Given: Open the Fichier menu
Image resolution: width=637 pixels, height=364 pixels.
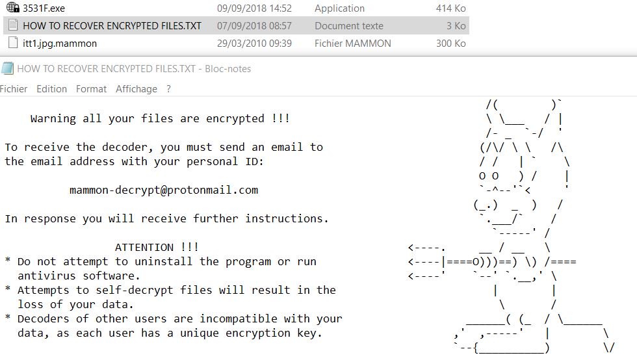Looking at the screenshot, I should [14, 89].
